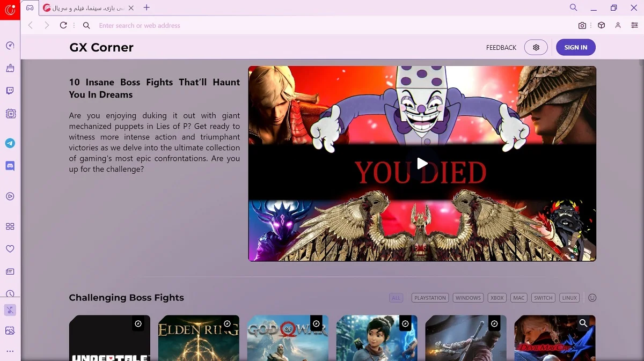
Task: Filter games by WINDOWS
Action: pos(468,298)
